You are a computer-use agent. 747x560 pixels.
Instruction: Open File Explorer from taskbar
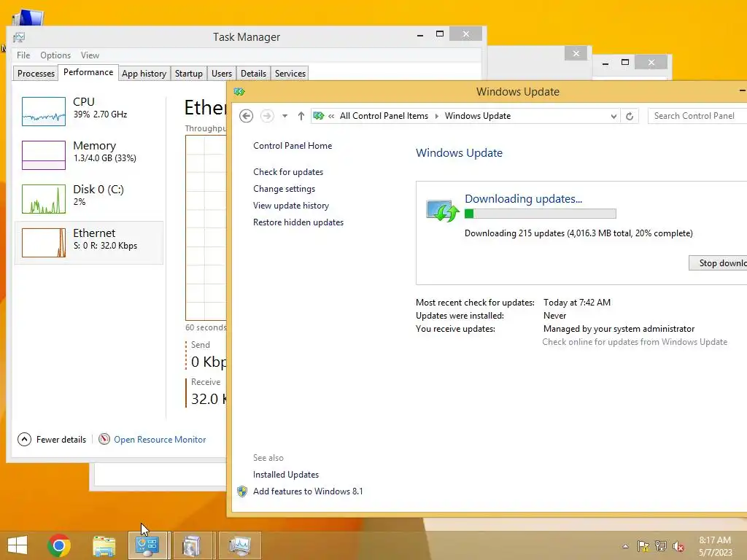click(104, 545)
